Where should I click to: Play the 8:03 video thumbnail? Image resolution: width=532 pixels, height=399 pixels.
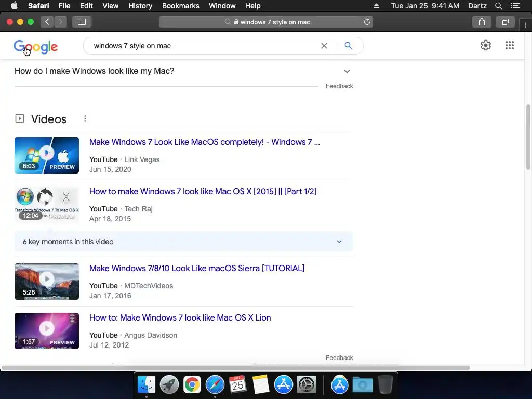click(47, 155)
